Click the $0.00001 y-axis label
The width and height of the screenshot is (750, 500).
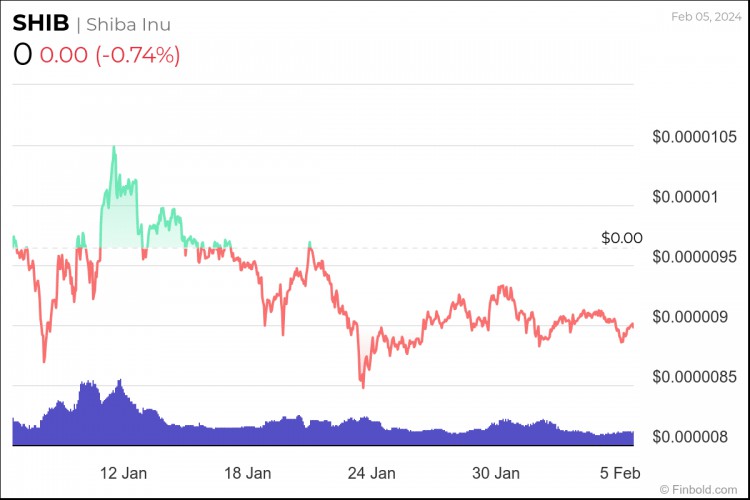coord(685,197)
